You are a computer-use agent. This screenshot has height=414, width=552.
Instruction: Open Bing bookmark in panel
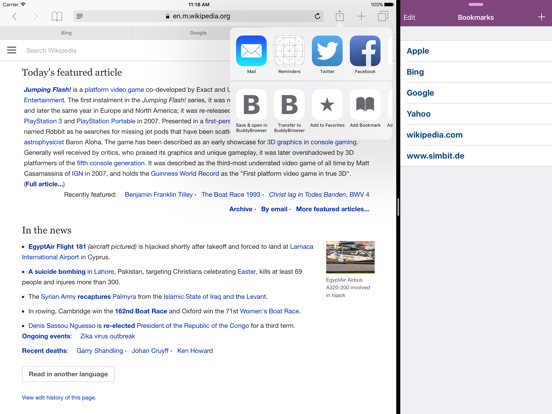476,72
